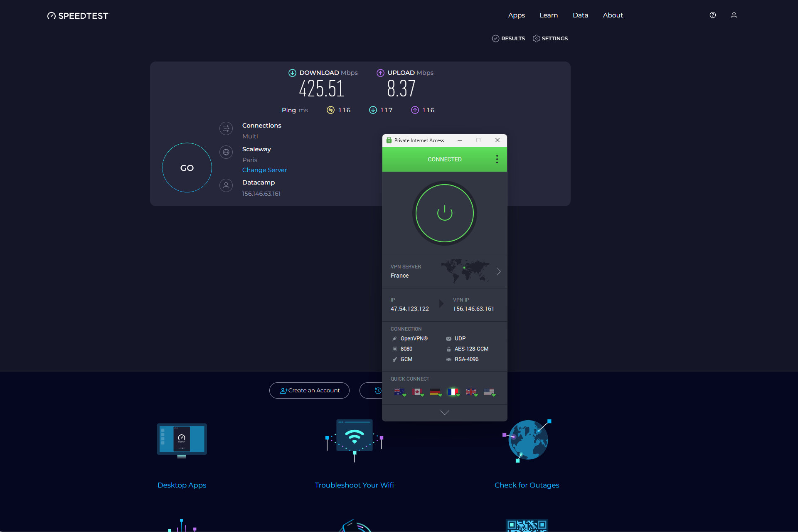Quick connect to United States flag
The image size is (798, 532).
point(489,392)
